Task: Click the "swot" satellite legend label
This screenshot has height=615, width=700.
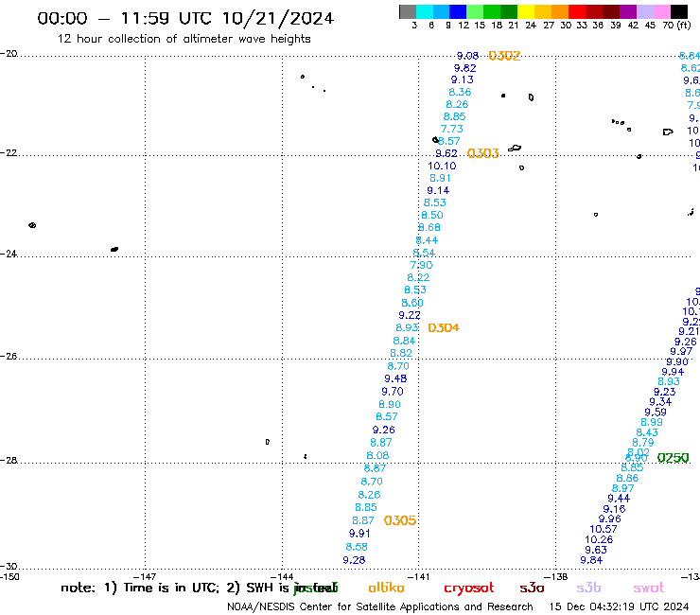Action: (649, 588)
